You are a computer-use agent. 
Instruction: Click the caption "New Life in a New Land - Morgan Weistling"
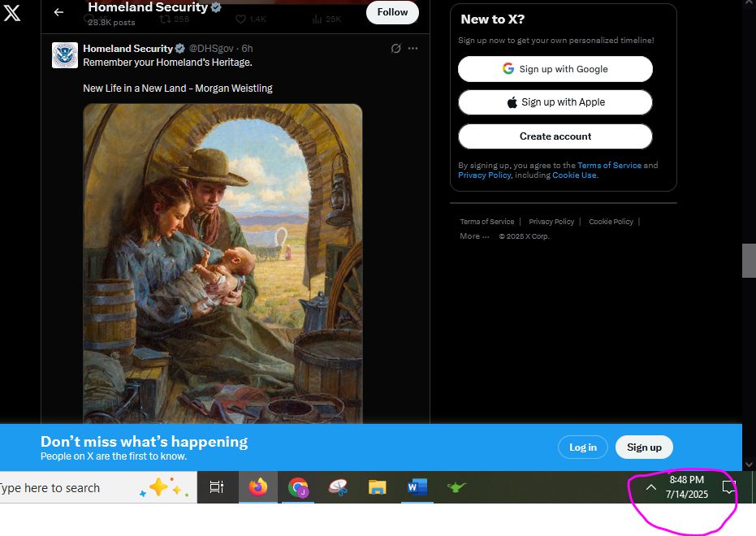pyautogui.click(x=178, y=89)
